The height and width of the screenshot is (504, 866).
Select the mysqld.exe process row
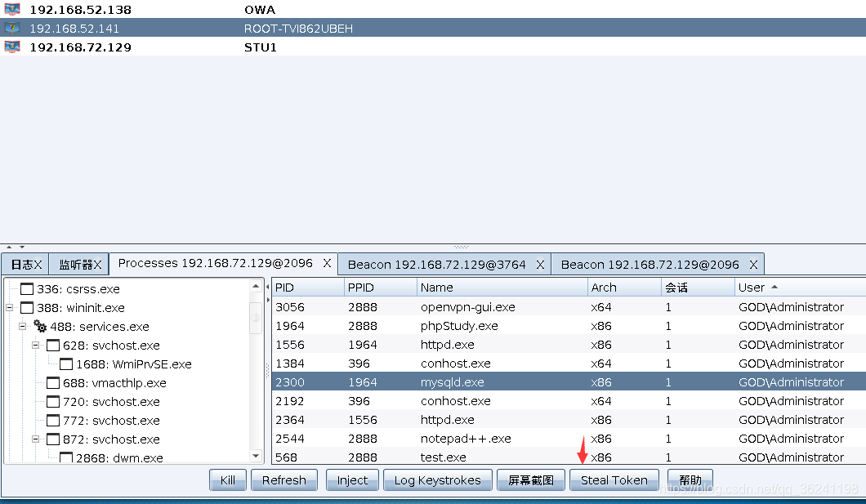pos(569,382)
